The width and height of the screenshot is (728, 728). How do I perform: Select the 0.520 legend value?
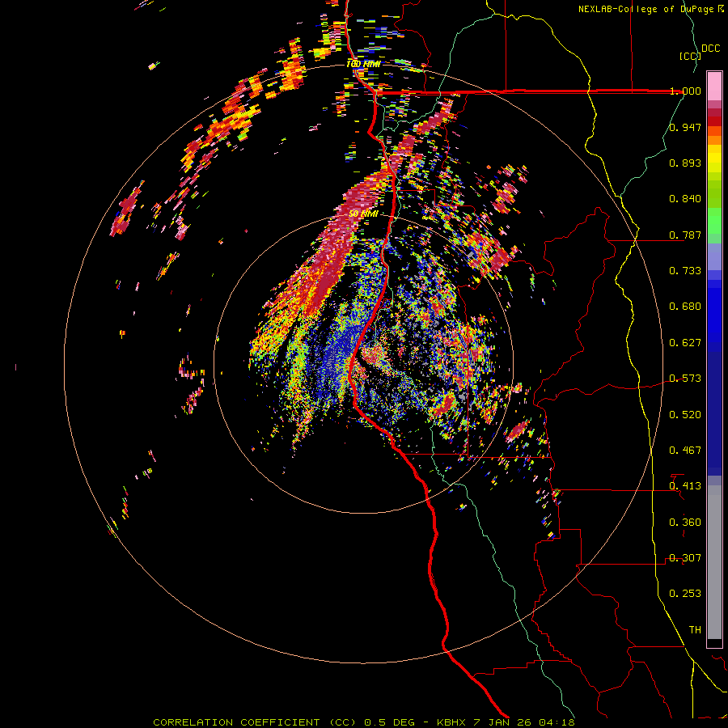click(685, 415)
